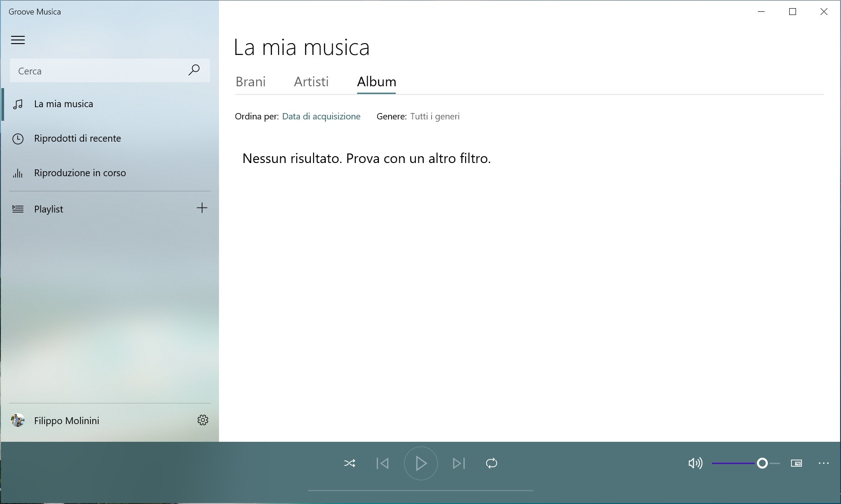Skip to the next track

[x=459, y=463]
